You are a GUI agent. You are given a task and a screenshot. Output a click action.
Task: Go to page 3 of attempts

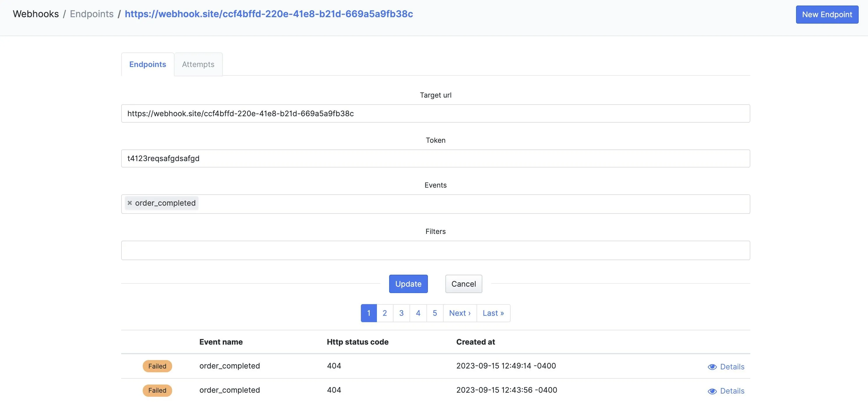pos(401,313)
